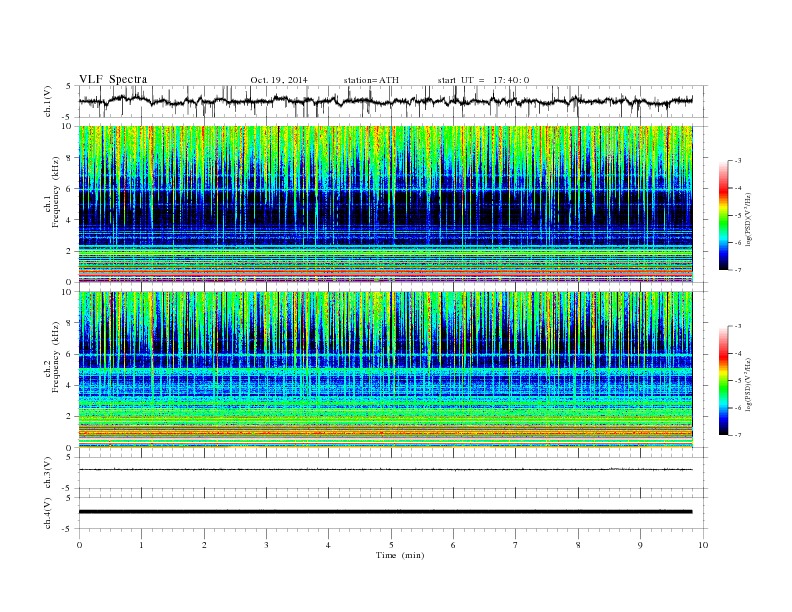Select the "Oct. 19, 2014" date text
This screenshot has width=792, height=612.
pos(279,80)
